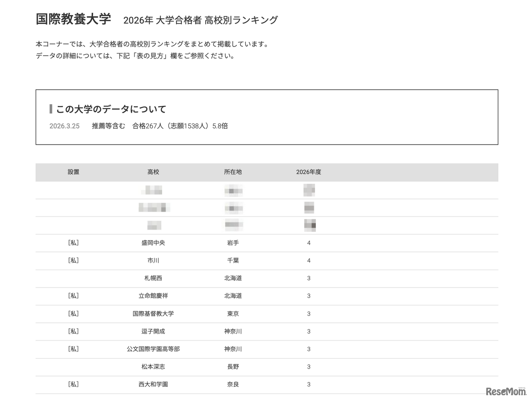Click the intro sentence starting 本コーナーでは
This screenshot has width=532, height=401.
coord(153,44)
